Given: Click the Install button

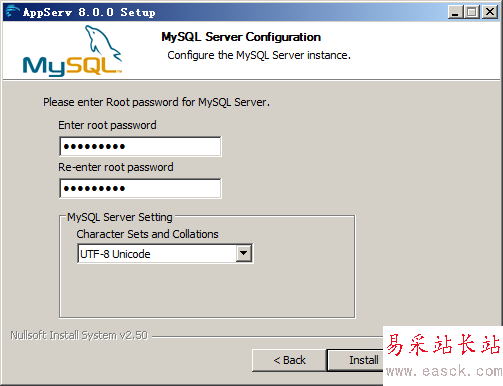Looking at the screenshot, I should pyautogui.click(x=355, y=360).
